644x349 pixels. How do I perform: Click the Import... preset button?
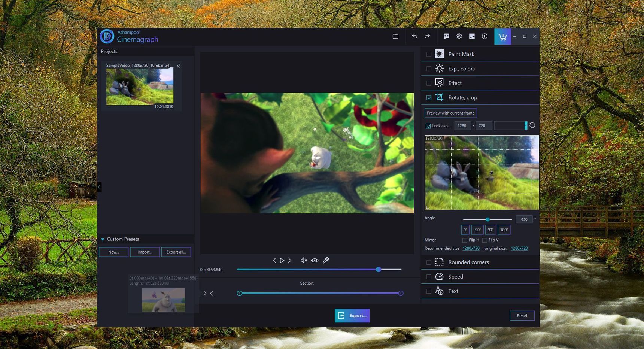pyautogui.click(x=145, y=252)
